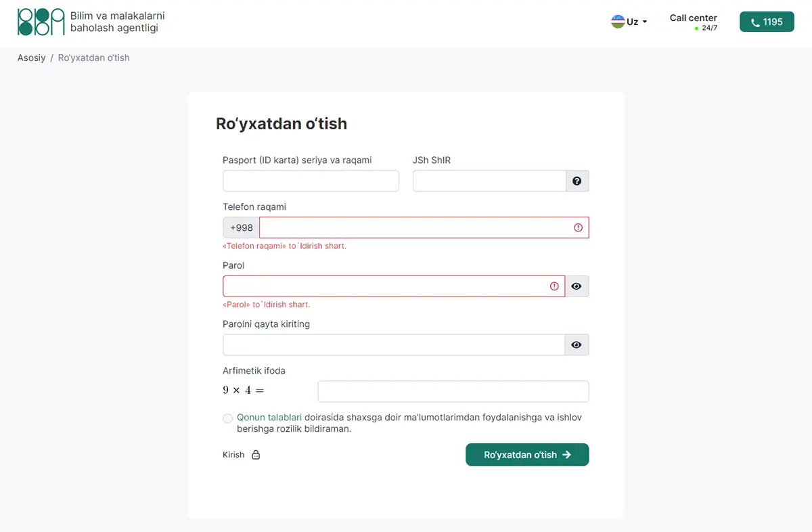The width and height of the screenshot is (812, 532).
Task: Open the Uz language dropdown
Action: [629, 22]
